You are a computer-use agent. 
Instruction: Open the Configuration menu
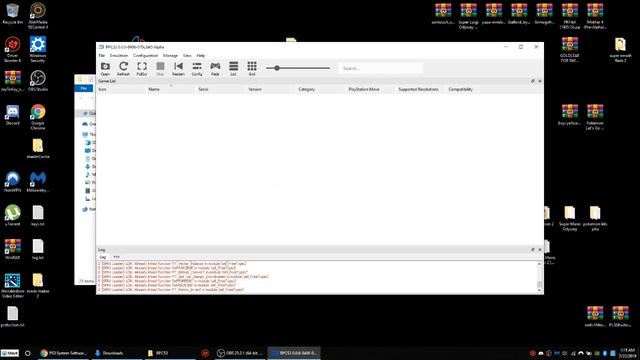(145, 56)
